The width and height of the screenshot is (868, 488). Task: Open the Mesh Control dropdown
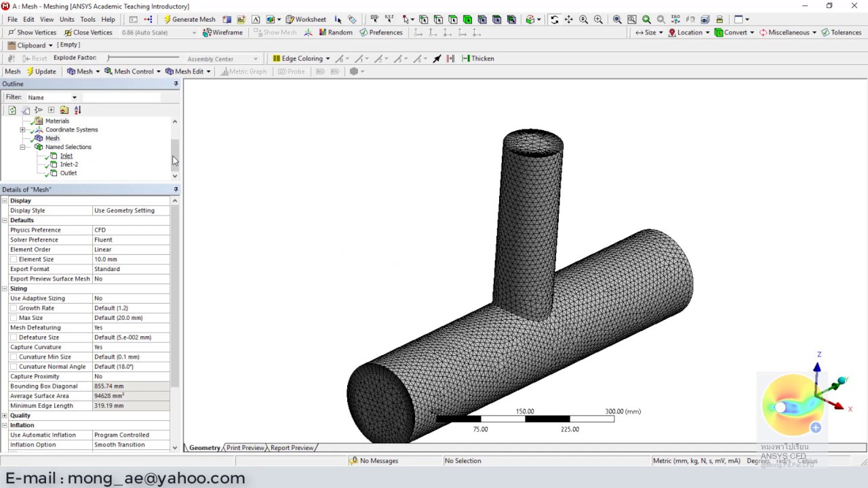click(132, 71)
